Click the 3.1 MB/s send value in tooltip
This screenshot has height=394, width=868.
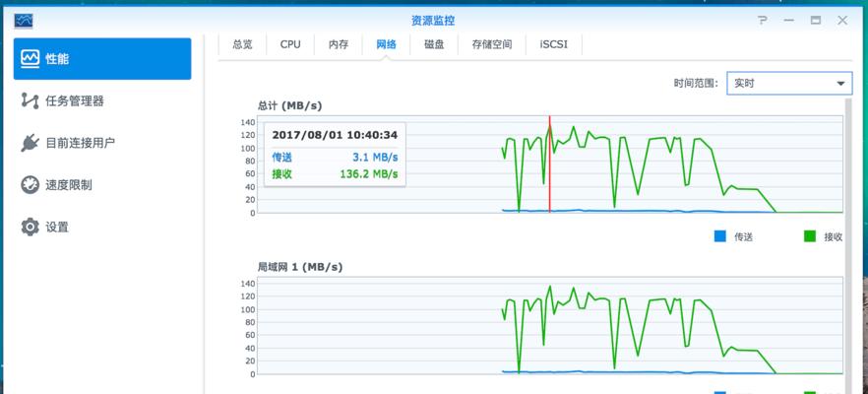pyautogui.click(x=375, y=158)
